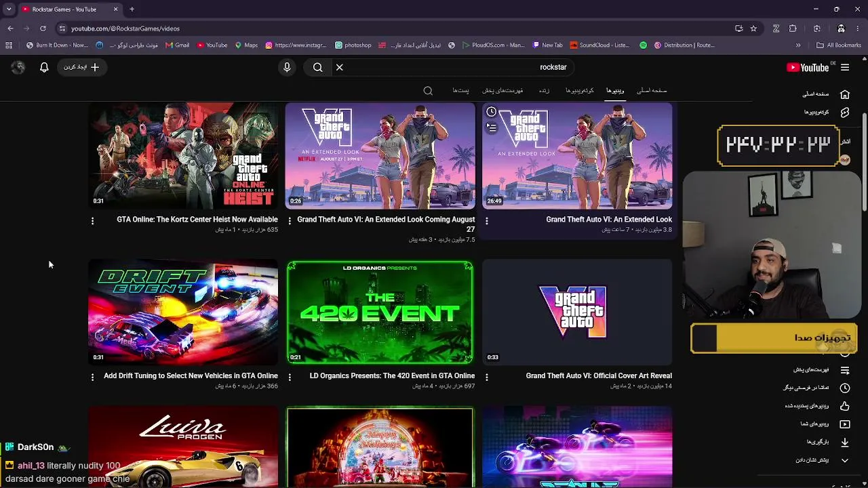Open Liked videos in the sidebar

[x=816, y=406]
